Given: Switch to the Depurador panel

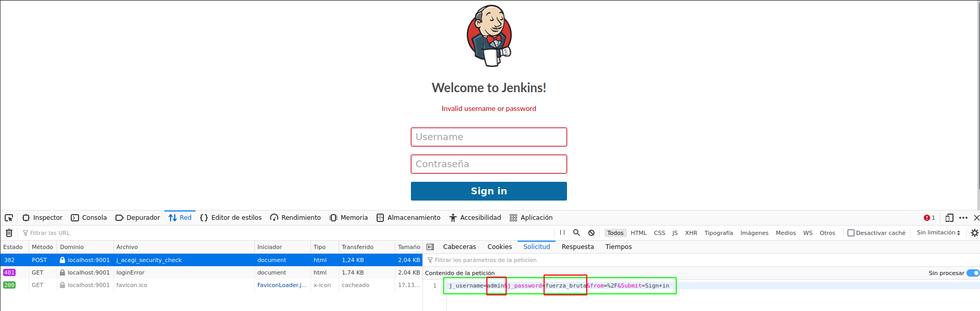Looking at the screenshot, I should (x=137, y=218).
